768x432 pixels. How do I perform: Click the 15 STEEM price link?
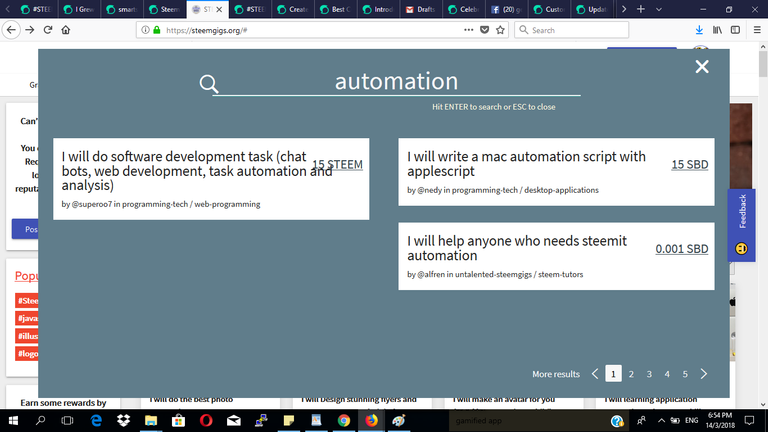[337, 165]
